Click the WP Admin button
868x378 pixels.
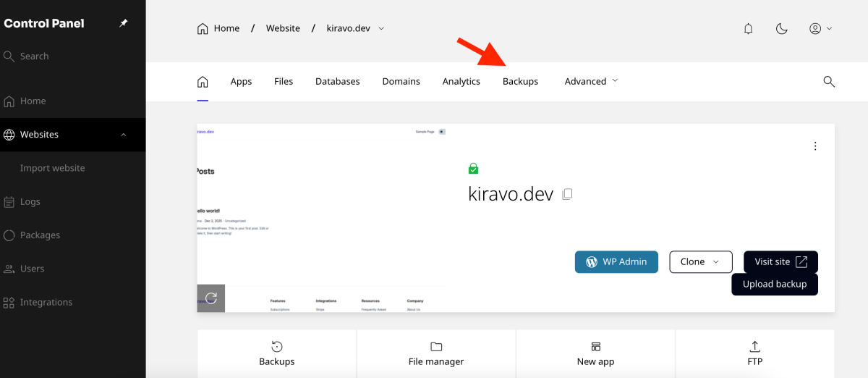click(616, 261)
